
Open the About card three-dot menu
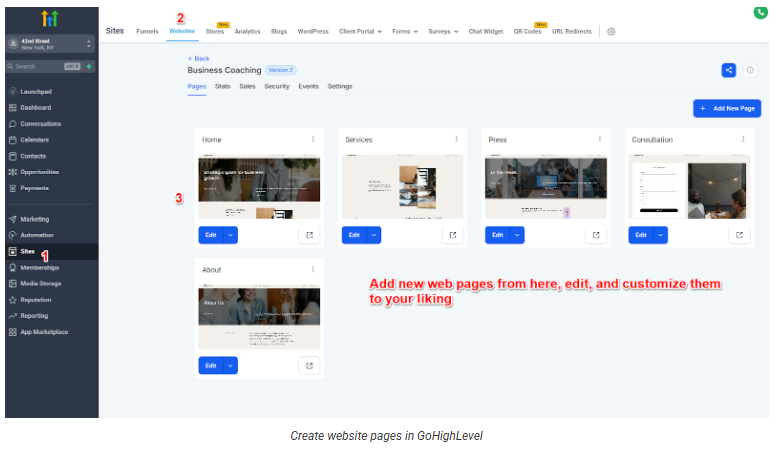click(x=313, y=269)
